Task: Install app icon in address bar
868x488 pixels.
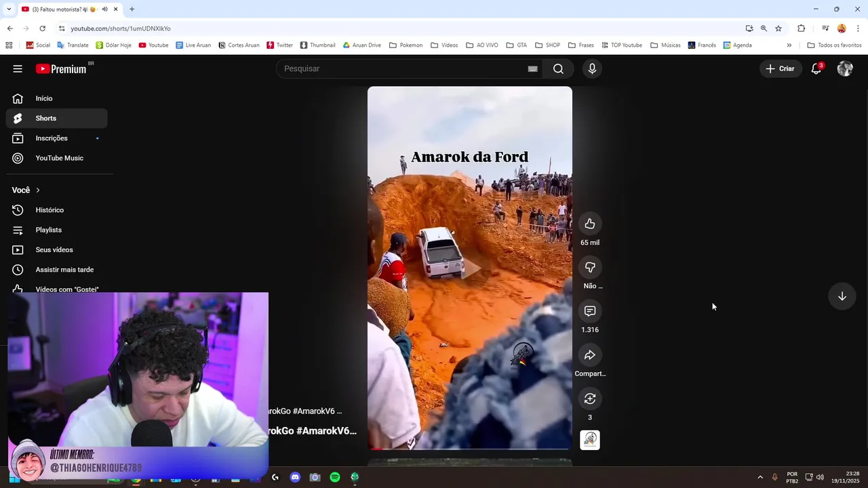Action: pyautogui.click(x=749, y=28)
